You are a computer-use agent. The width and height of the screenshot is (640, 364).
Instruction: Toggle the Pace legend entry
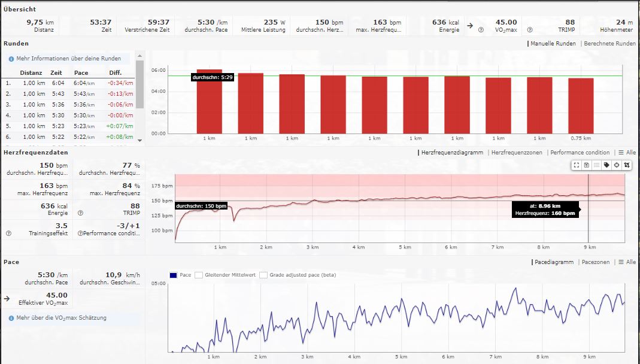173,275
